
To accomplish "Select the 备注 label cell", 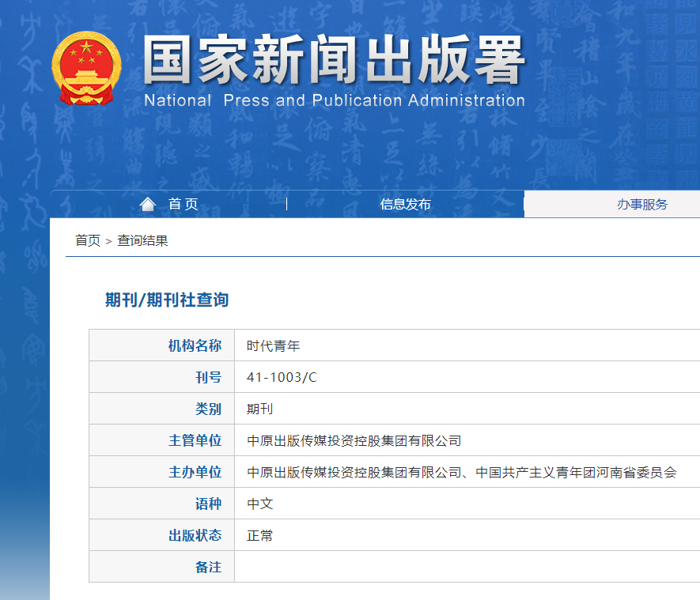I will pyautogui.click(x=161, y=567).
